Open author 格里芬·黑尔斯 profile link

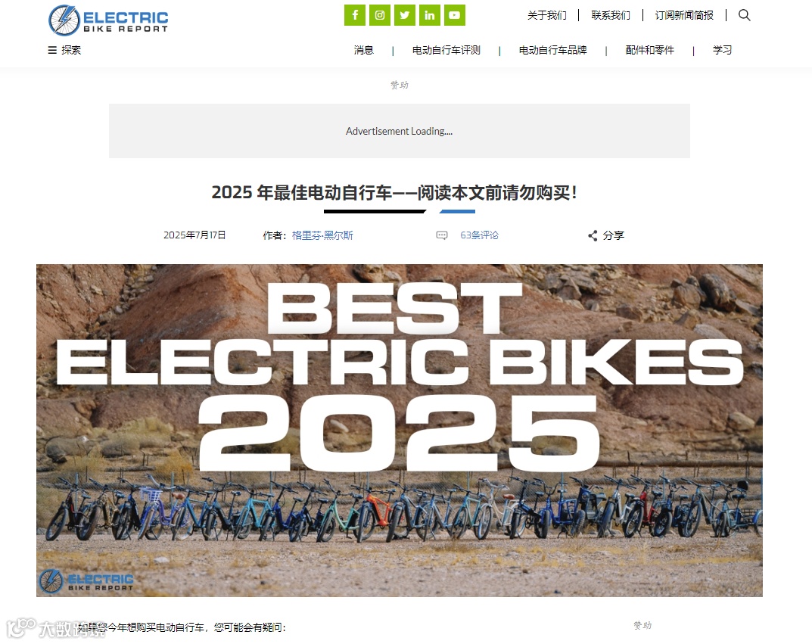click(322, 235)
